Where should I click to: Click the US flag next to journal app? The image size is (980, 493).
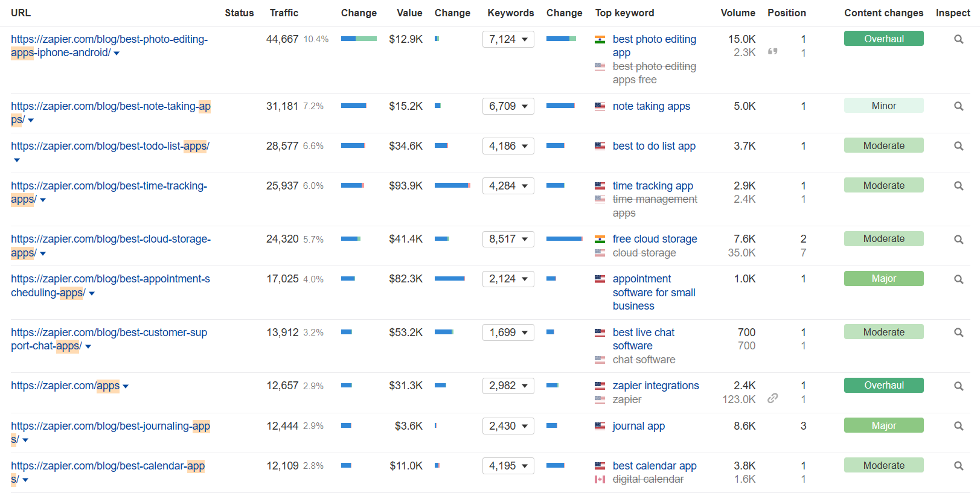point(600,426)
